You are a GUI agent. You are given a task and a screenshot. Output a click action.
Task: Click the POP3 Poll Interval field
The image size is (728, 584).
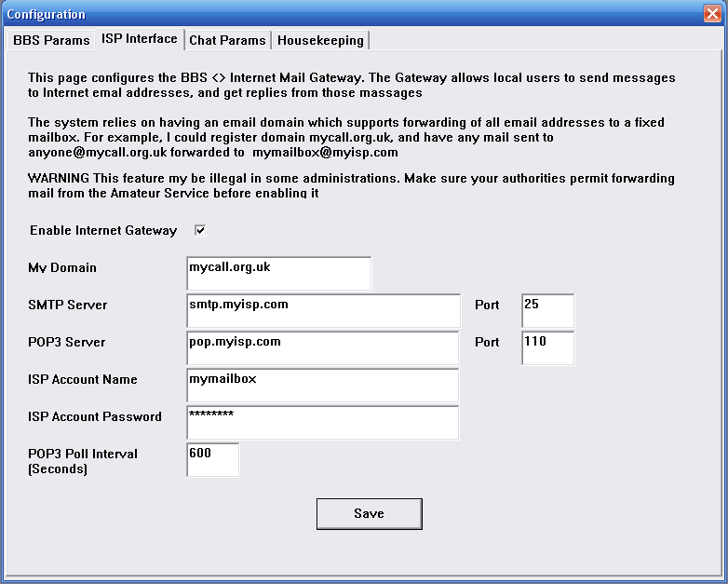pos(213,459)
